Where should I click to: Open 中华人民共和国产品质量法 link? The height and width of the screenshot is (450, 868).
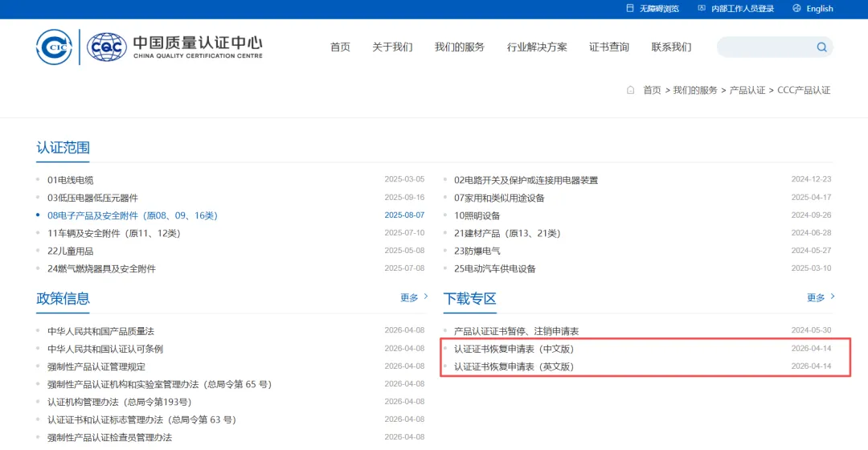[100, 331]
